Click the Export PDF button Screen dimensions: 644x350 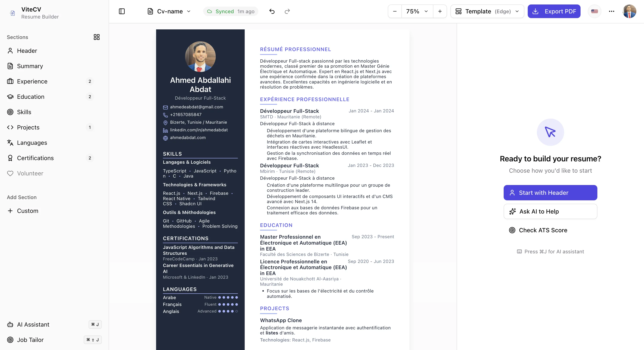pos(554,11)
